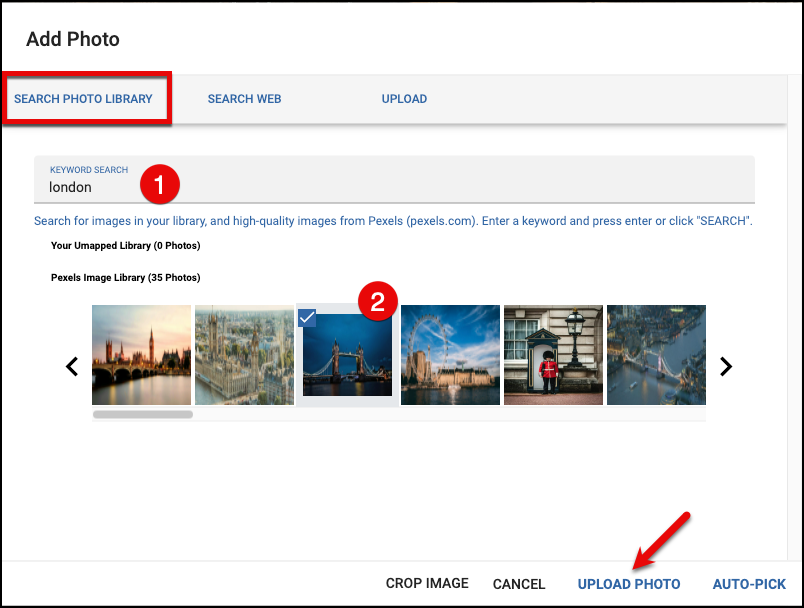Image resolution: width=804 pixels, height=608 pixels.
Task: Click the Cancel button
Action: [518, 584]
